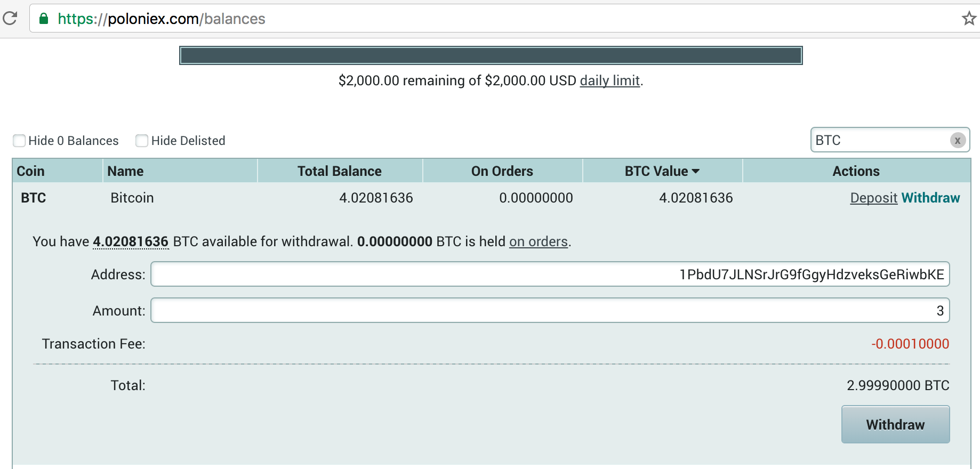Click the browser reload icon

[x=10, y=18]
